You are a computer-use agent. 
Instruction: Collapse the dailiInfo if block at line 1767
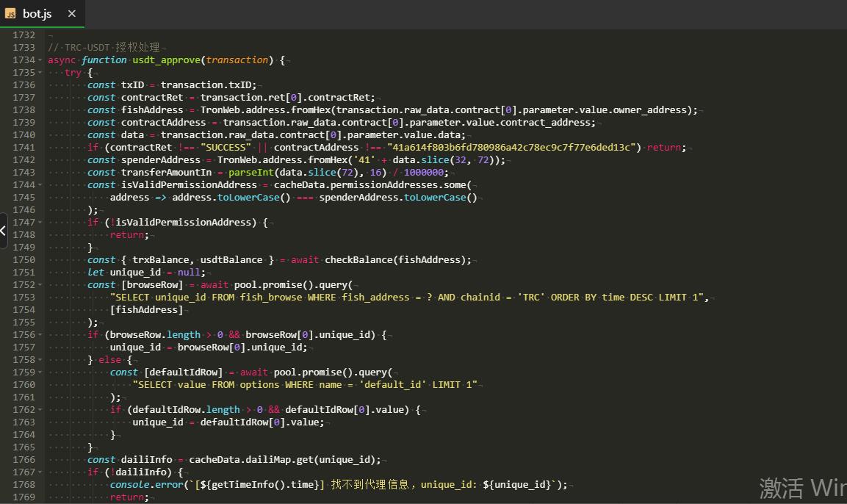click(x=38, y=472)
